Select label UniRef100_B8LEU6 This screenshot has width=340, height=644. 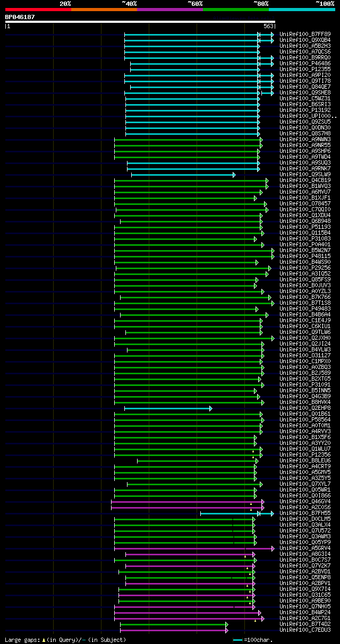click(x=304, y=460)
